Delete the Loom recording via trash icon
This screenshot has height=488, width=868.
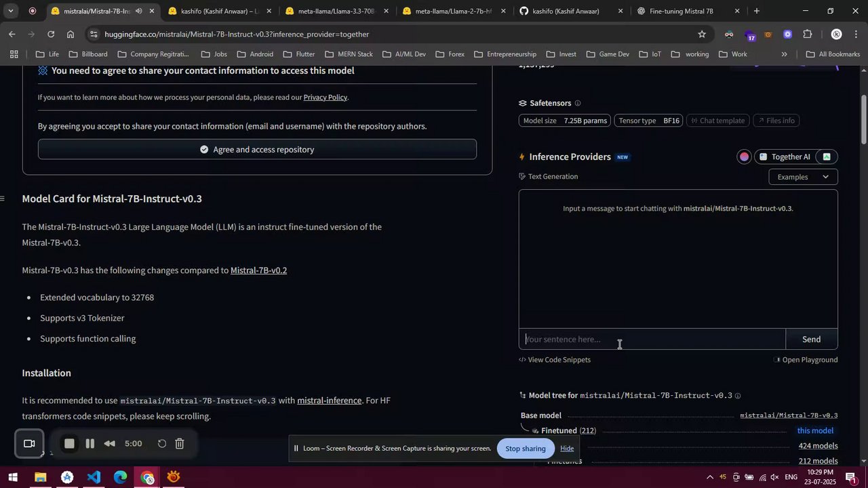click(x=180, y=443)
